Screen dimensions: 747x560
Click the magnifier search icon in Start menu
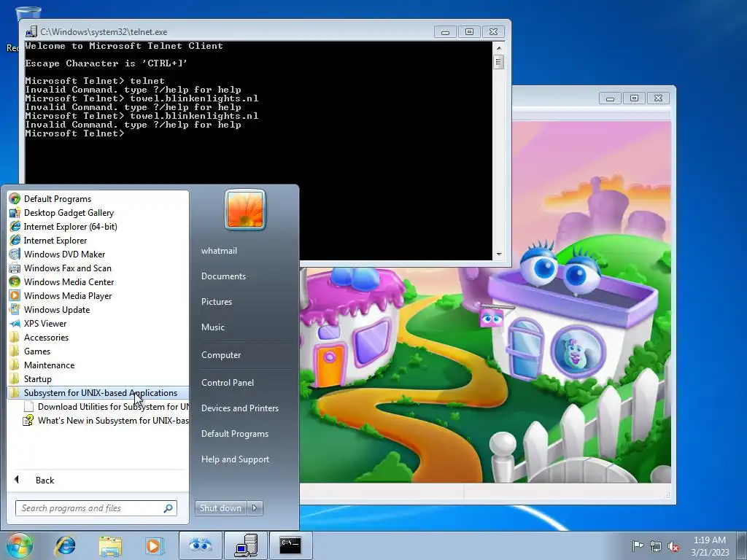point(168,508)
